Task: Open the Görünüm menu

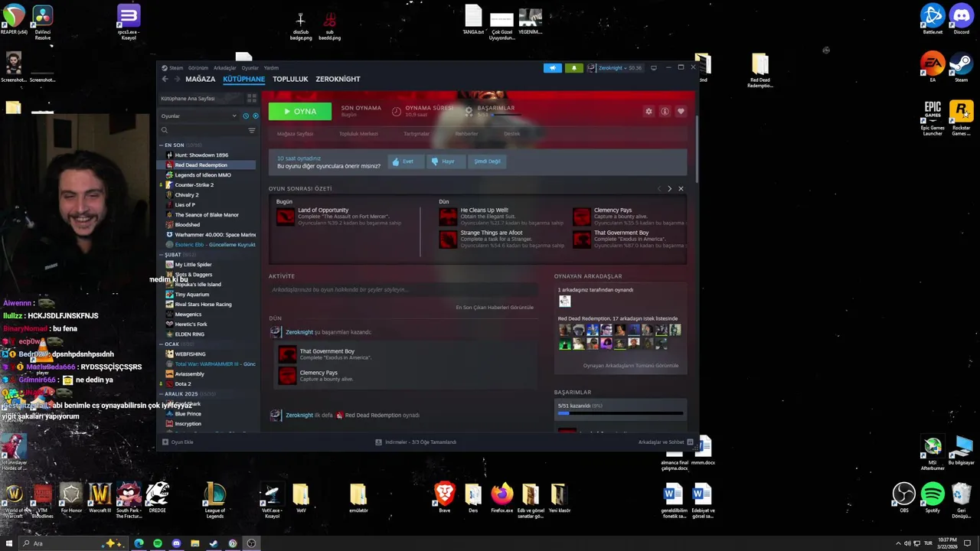Action: point(198,67)
